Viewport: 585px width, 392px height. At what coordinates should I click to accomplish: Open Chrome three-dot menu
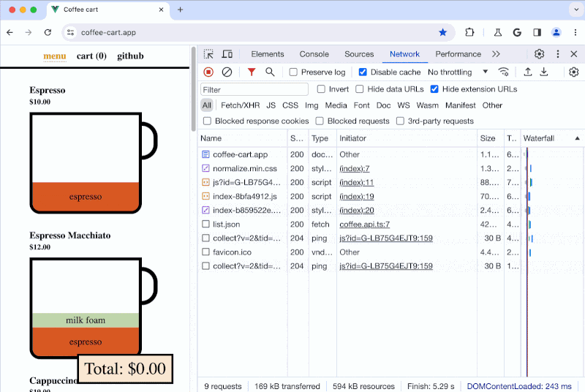click(575, 32)
